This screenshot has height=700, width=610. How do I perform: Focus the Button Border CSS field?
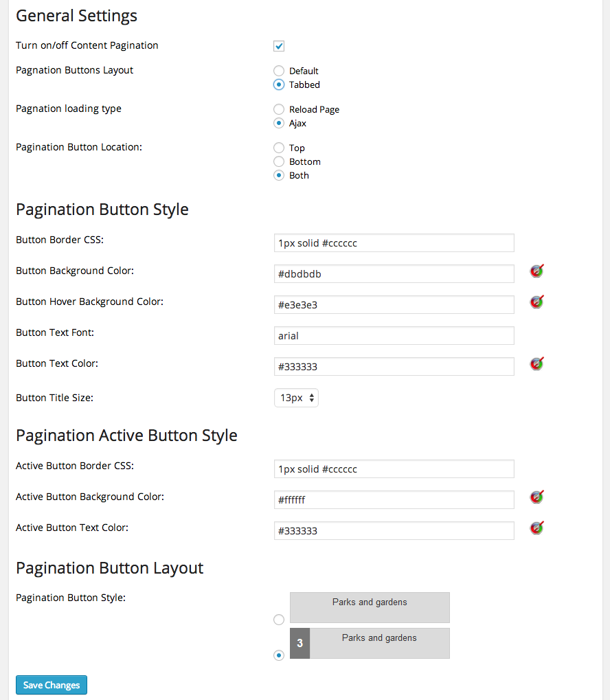coord(394,243)
